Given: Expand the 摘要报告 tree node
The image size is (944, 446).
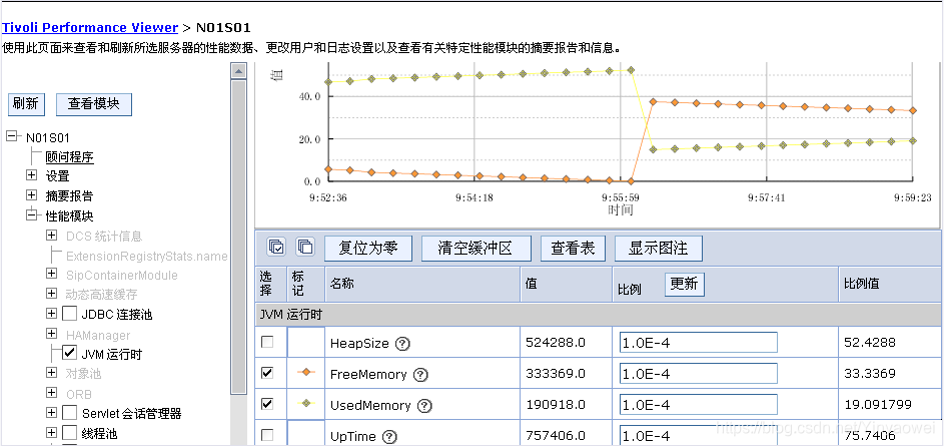Looking at the screenshot, I should tap(32, 195).
